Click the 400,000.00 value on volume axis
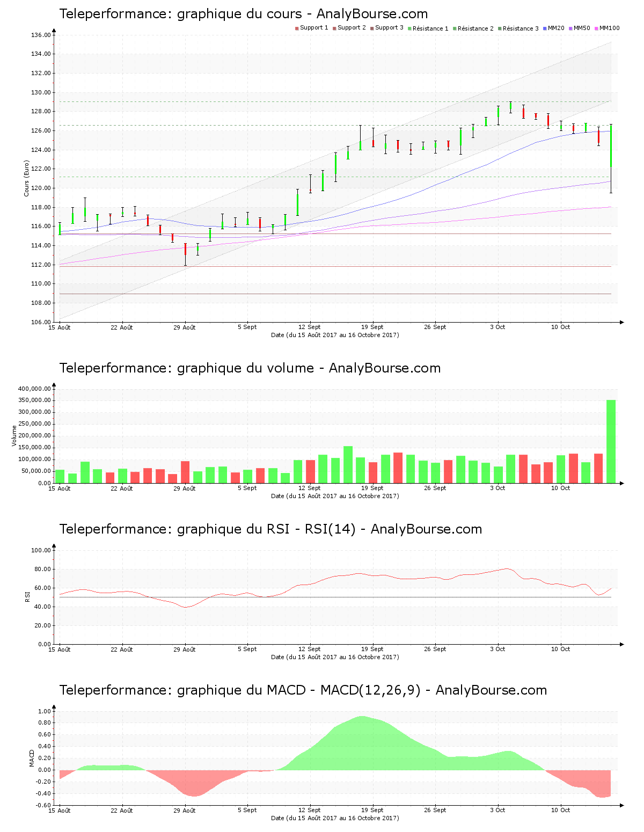644x832 pixels. (34, 389)
